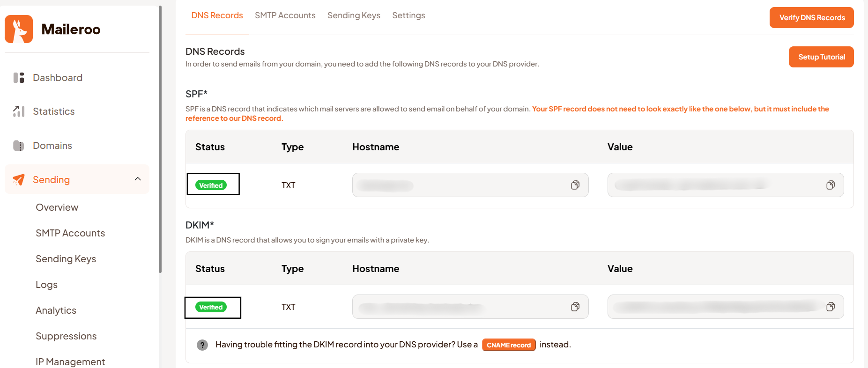Click the question mark help icon
868x368 pixels.
pyautogui.click(x=202, y=345)
